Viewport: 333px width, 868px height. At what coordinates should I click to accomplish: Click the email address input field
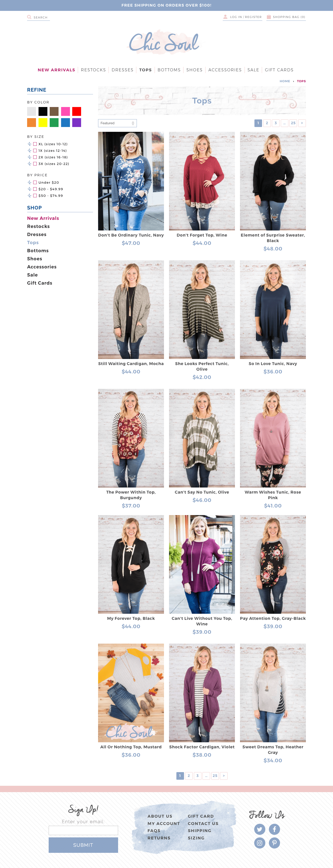[x=83, y=830]
